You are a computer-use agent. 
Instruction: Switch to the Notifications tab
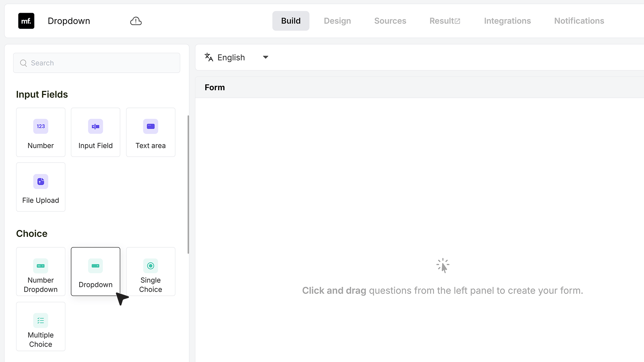pyautogui.click(x=579, y=21)
